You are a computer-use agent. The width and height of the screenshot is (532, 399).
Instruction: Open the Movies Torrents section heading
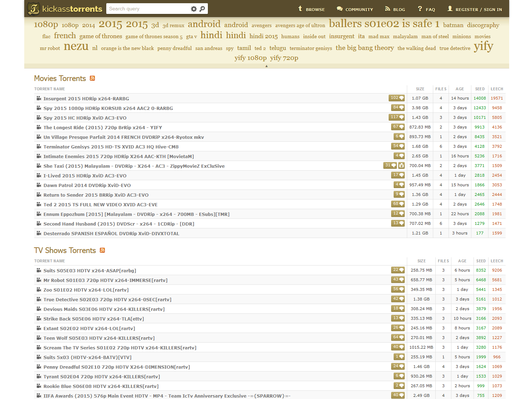tap(60, 79)
